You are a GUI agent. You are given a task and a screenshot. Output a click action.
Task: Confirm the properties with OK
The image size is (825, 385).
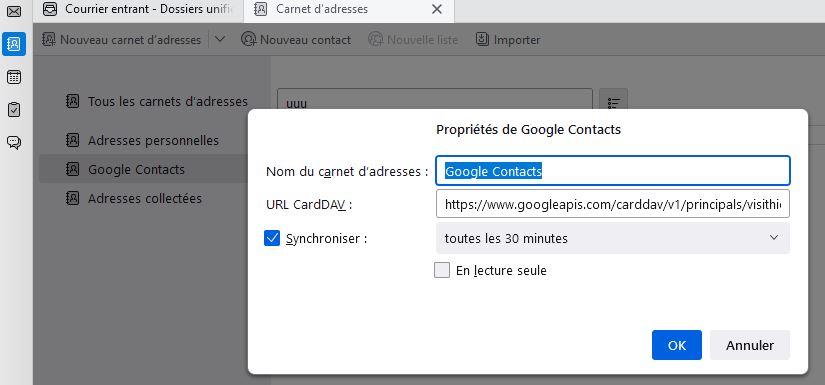coord(677,345)
